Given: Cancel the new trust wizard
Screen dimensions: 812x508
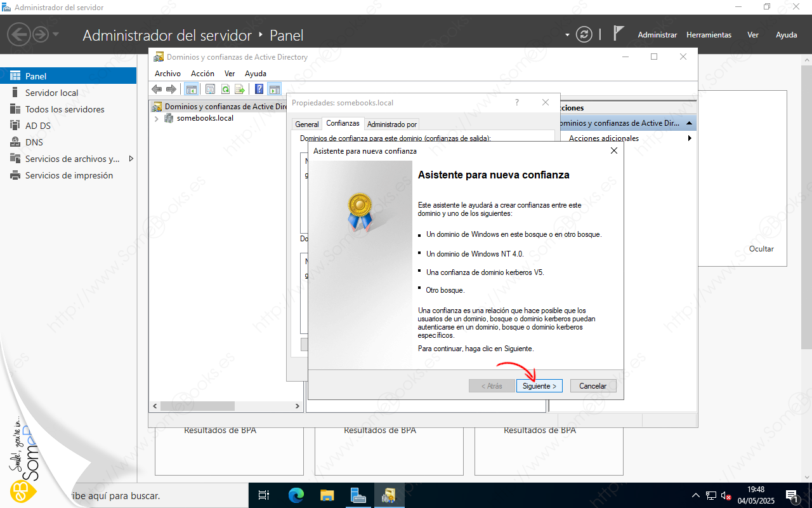Looking at the screenshot, I should [593, 386].
